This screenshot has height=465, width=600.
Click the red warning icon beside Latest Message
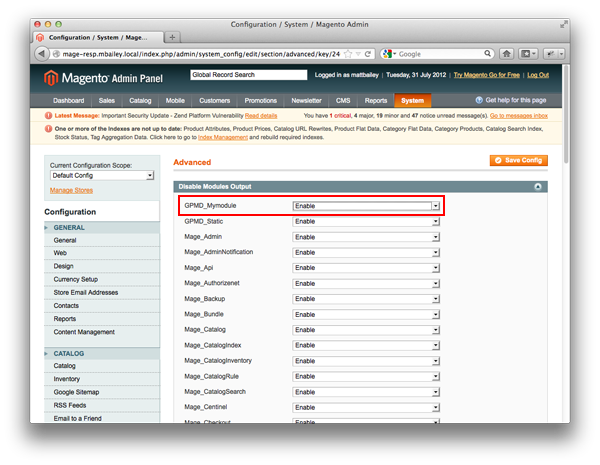pos(48,116)
